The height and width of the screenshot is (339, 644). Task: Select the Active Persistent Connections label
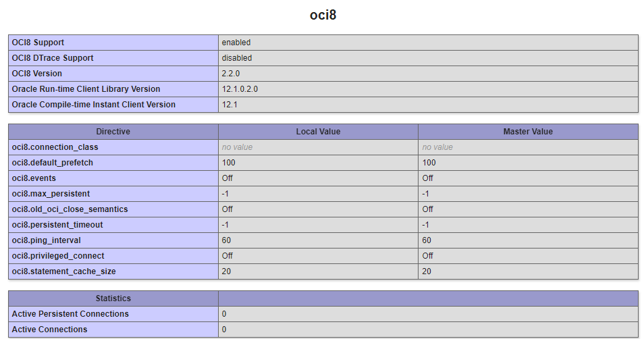[x=70, y=314]
